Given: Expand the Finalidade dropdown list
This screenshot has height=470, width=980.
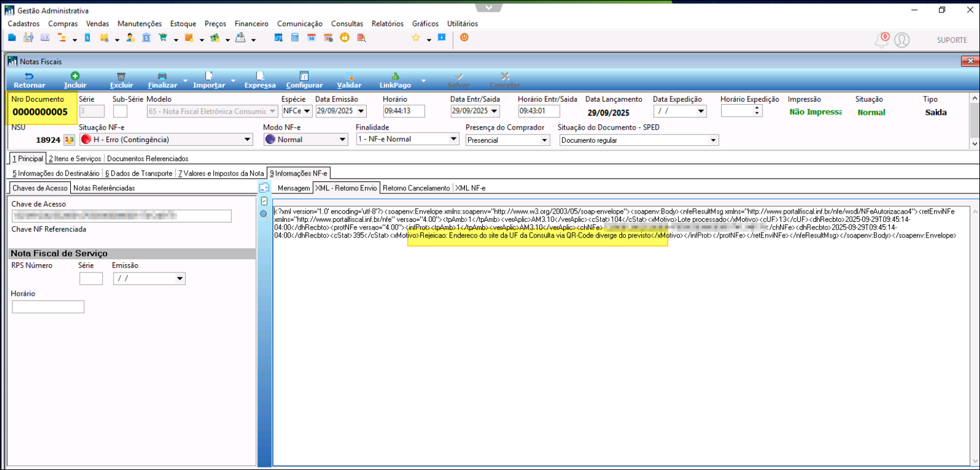Looking at the screenshot, I should click(453, 139).
